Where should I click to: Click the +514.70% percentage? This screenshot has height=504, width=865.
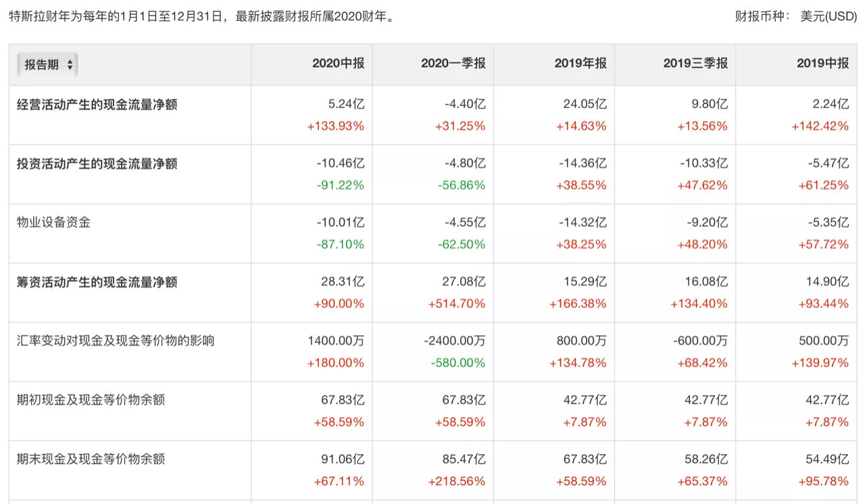point(457,304)
